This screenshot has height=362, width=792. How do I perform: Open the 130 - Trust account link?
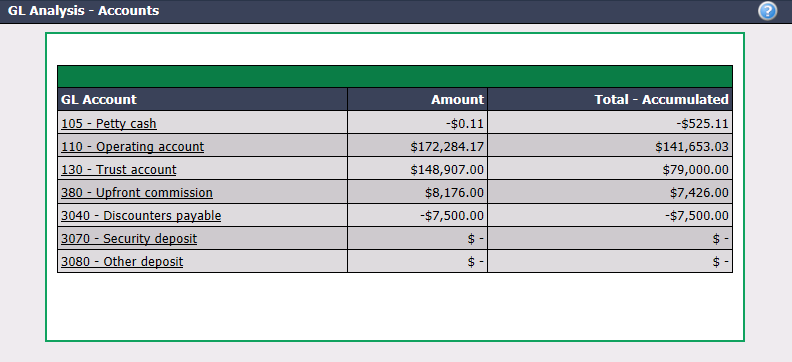119,170
